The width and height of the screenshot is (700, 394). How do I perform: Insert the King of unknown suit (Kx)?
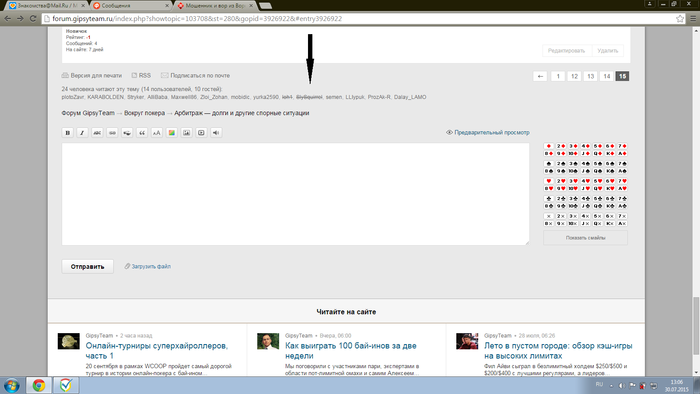pyautogui.click(x=610, y=224)
